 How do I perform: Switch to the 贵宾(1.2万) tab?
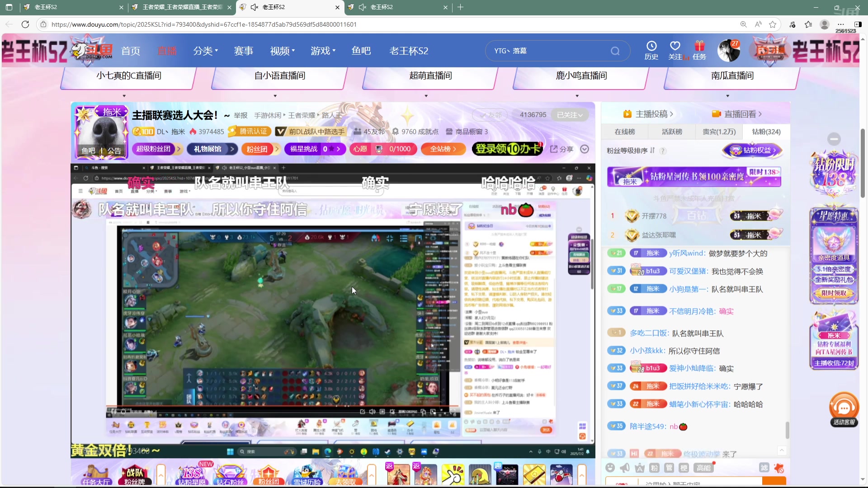coord(719,131)
